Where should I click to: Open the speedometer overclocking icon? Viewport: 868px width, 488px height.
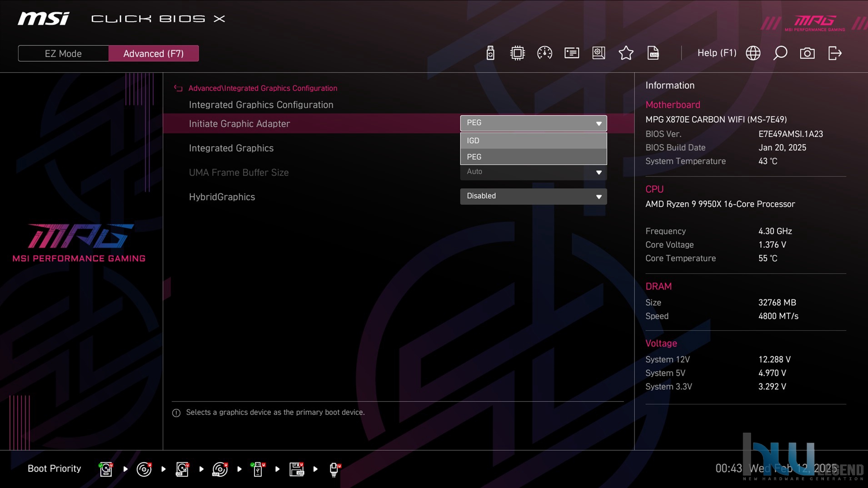pos(544,53)
